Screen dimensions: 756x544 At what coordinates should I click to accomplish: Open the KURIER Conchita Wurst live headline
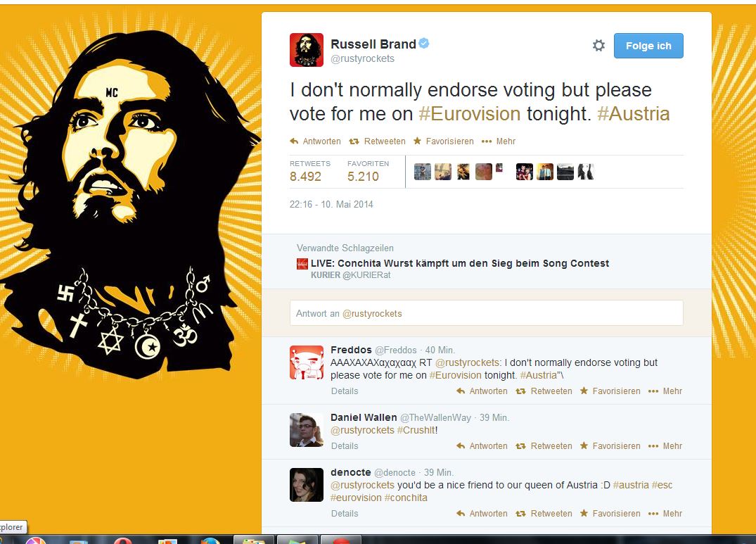[x=459, y=263]
